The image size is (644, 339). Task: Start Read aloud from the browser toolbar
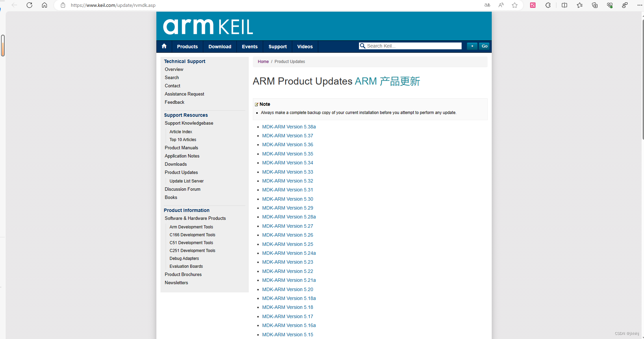(501, 5)
